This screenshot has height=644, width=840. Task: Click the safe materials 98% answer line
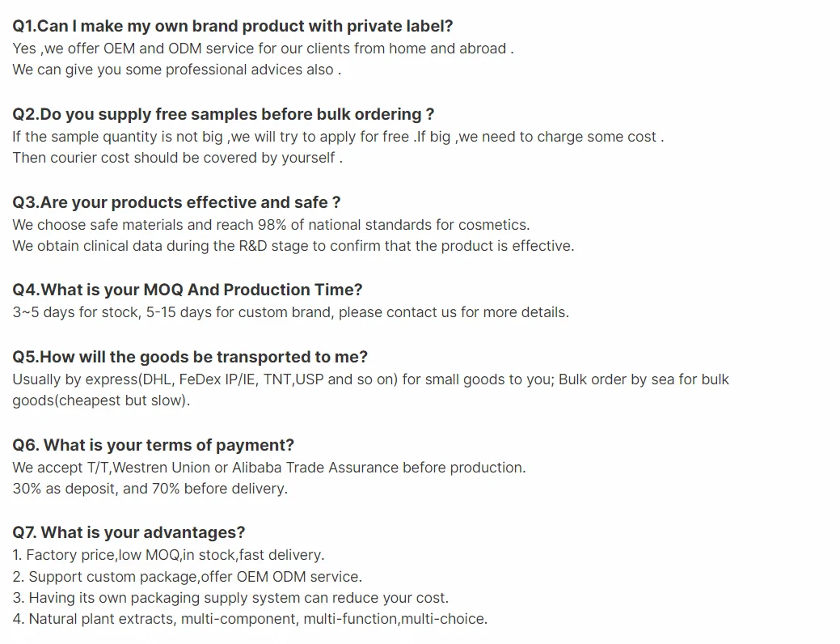[271, 225]
